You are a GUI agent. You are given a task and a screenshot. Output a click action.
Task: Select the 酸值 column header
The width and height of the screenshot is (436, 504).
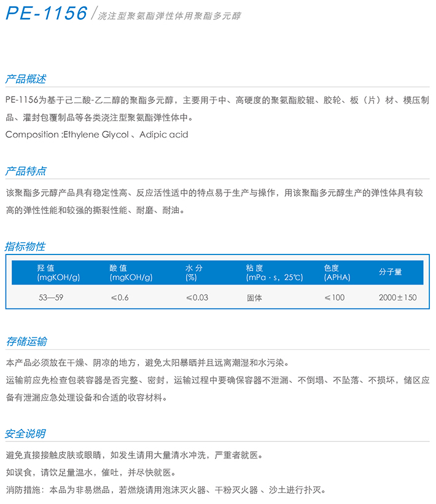(131, 272)
